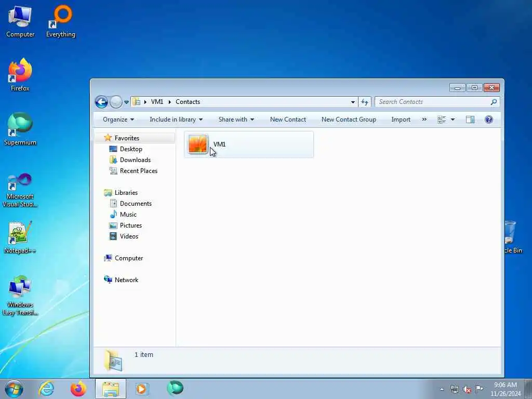Viewport: 532px width, 399px height.
Task: Click the New Contact toolbar button
Action: click(x=288, y=119)
